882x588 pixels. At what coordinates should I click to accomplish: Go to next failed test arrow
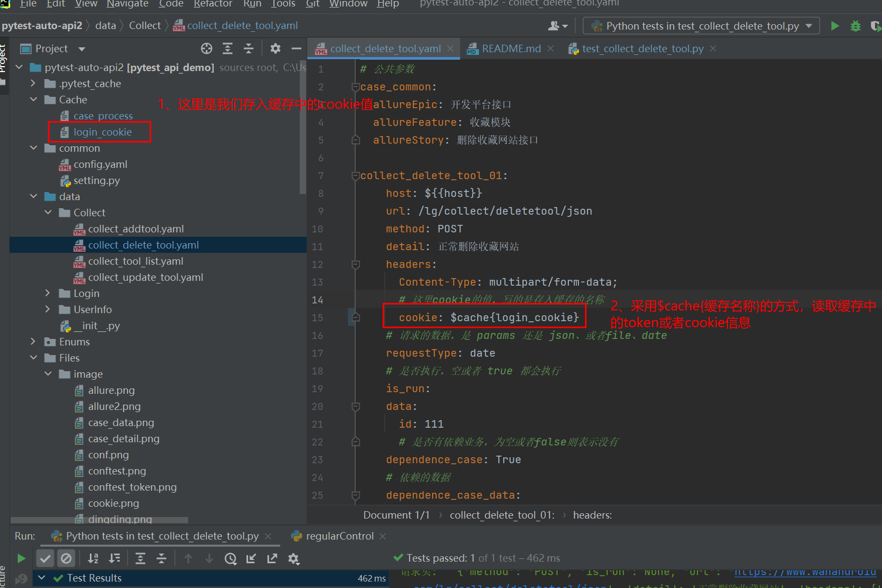[x=209, y=558]
